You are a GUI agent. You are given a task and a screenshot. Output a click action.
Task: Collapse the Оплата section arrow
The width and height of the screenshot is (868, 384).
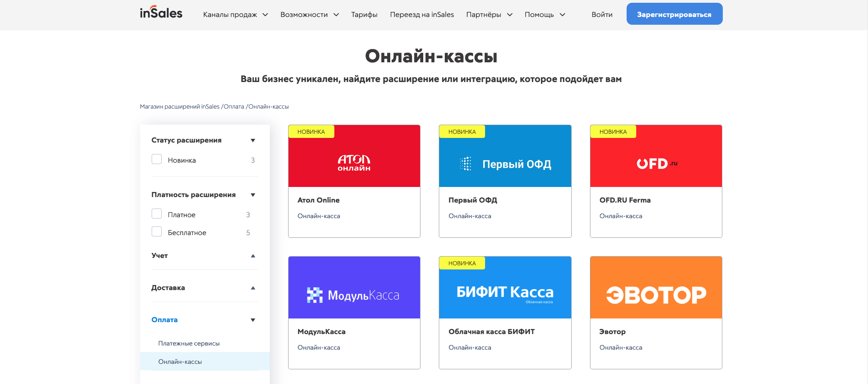pyautogui.click(x=253, y=320)
